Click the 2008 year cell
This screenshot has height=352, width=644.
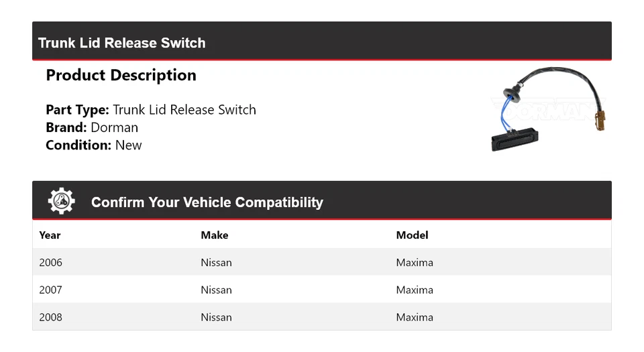click(50, 318)
